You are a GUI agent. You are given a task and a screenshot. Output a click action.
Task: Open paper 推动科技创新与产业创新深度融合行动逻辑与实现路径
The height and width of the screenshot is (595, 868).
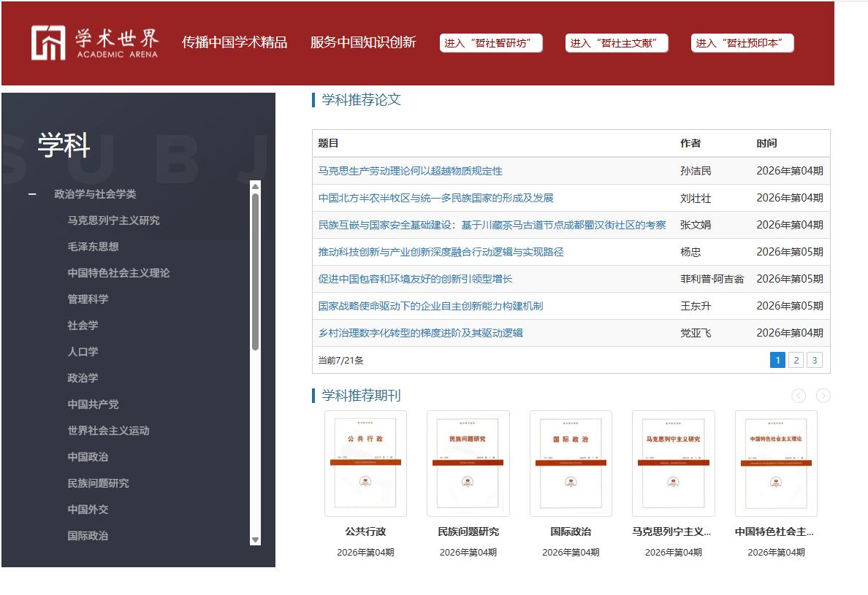coord(441,252)
